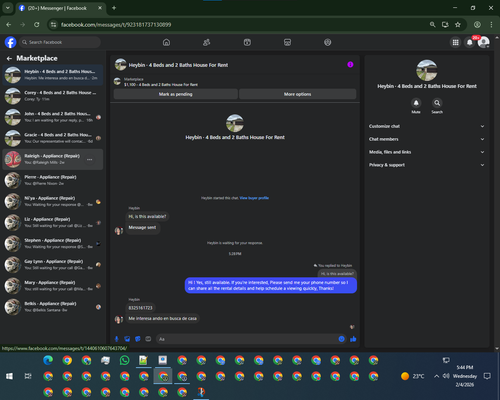This screenshot has width=500, height=400.
Task: Click Mark as pending button
Action: pos(176,94)
